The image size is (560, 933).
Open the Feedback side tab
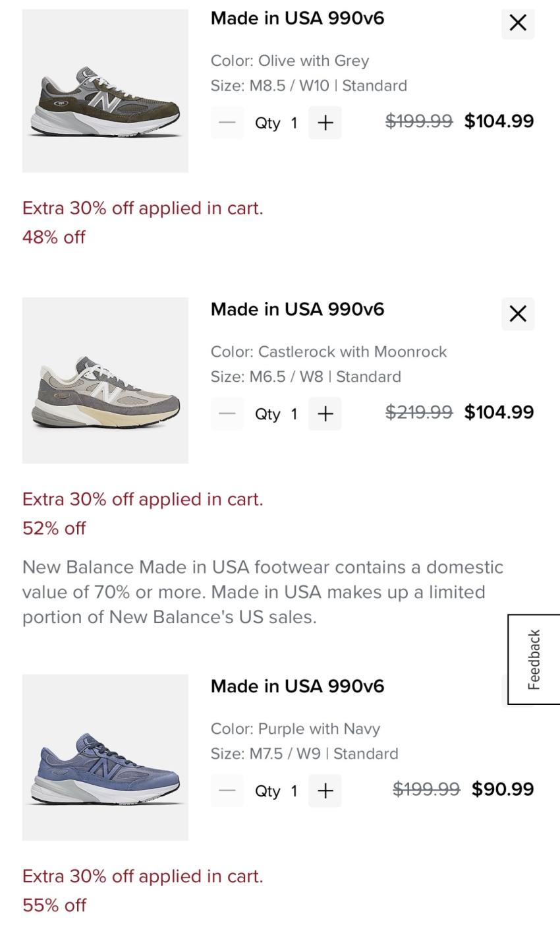534,659
